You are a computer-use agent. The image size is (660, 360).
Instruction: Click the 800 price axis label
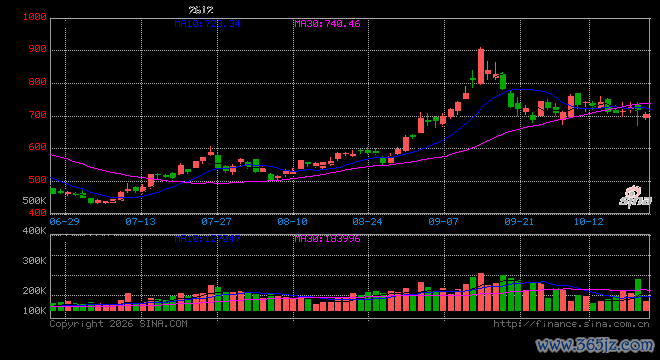point(37,82)
